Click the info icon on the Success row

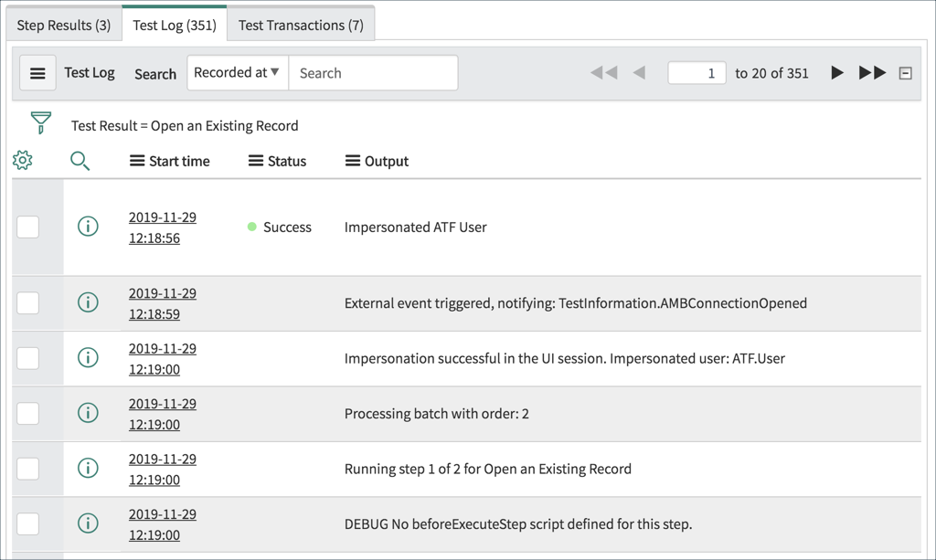click(88, 226)
